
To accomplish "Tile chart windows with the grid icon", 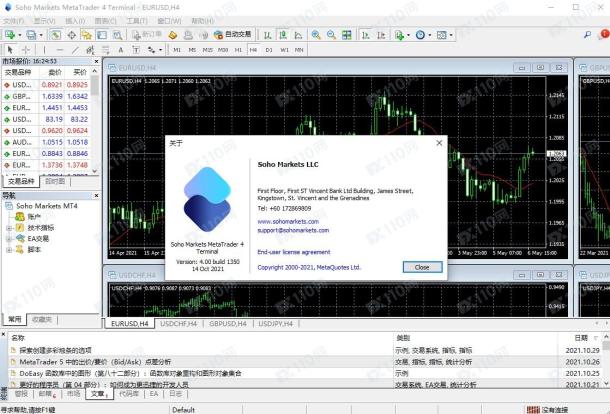I will 347,35.
